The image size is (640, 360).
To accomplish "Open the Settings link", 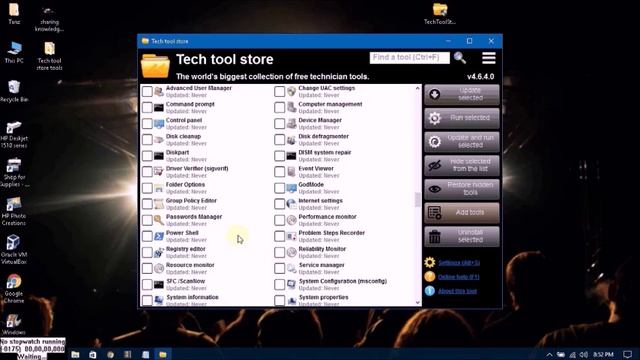I will [x=459, y=263].
